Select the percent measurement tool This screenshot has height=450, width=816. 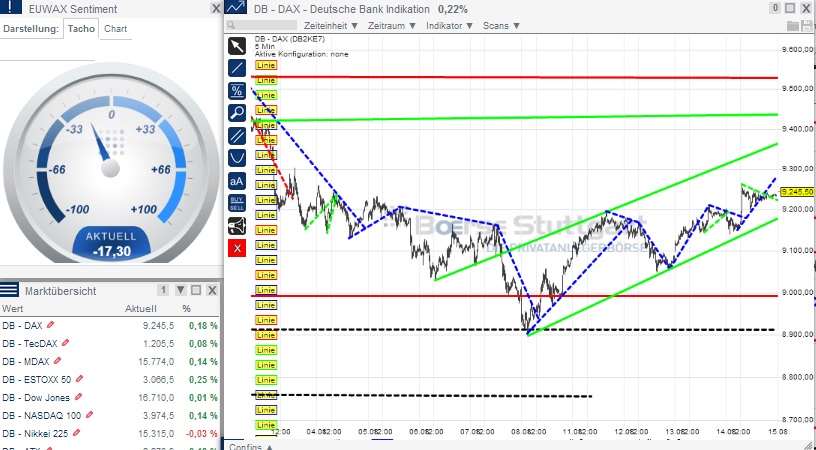pos(237,91)
